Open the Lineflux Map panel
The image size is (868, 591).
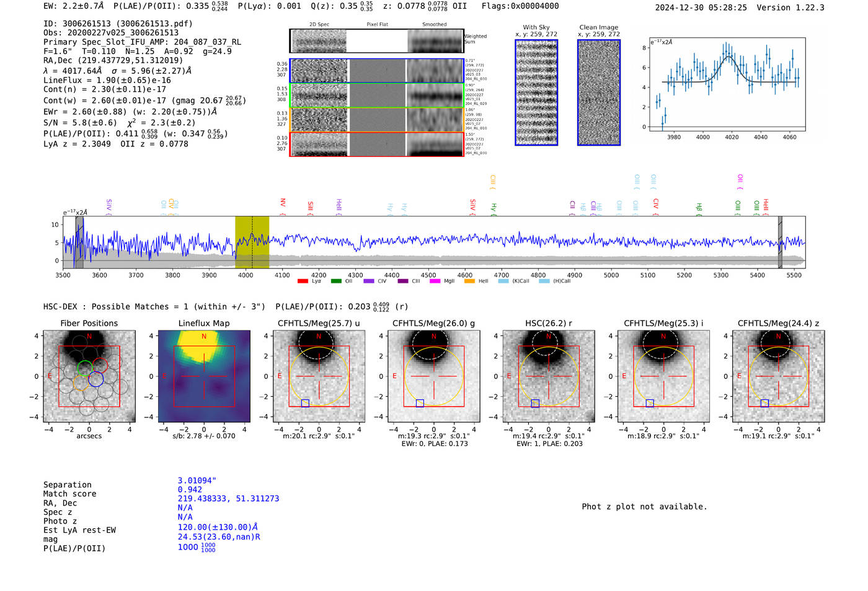[204, 376]
